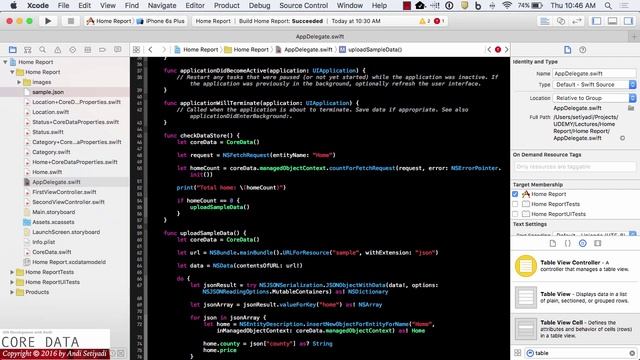Show the Test navigator
The width and height of the screenshot is (640, 360).
(72, 50)
